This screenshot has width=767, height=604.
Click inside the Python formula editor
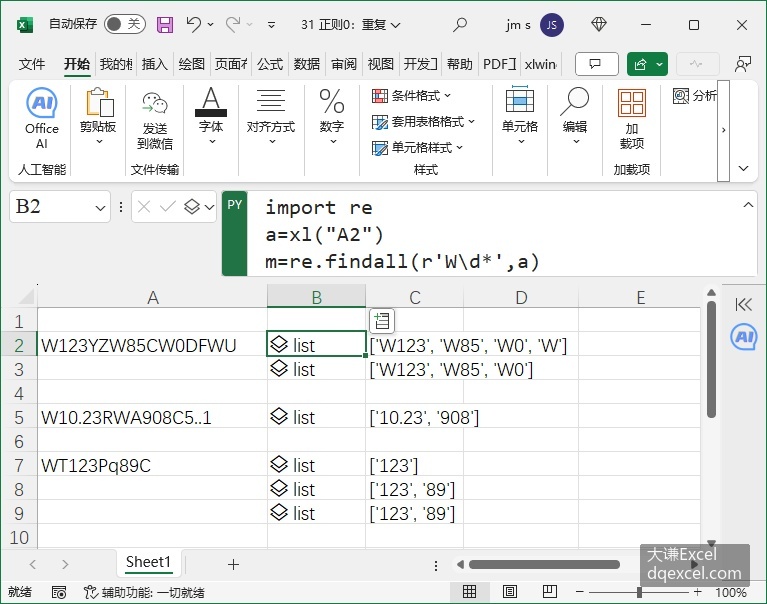point(494,234)
